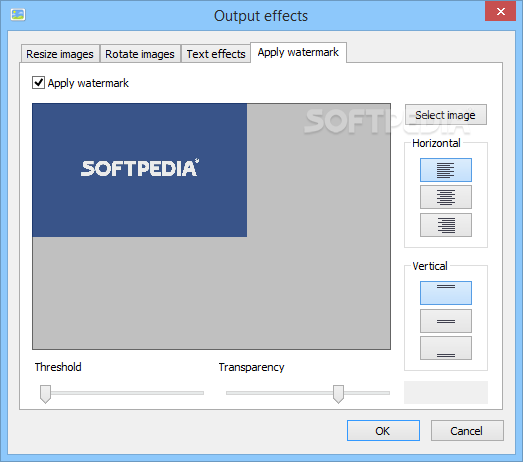Go to the Text effects tab
This screenshot has width=523, height=462.
pos(216,54)
